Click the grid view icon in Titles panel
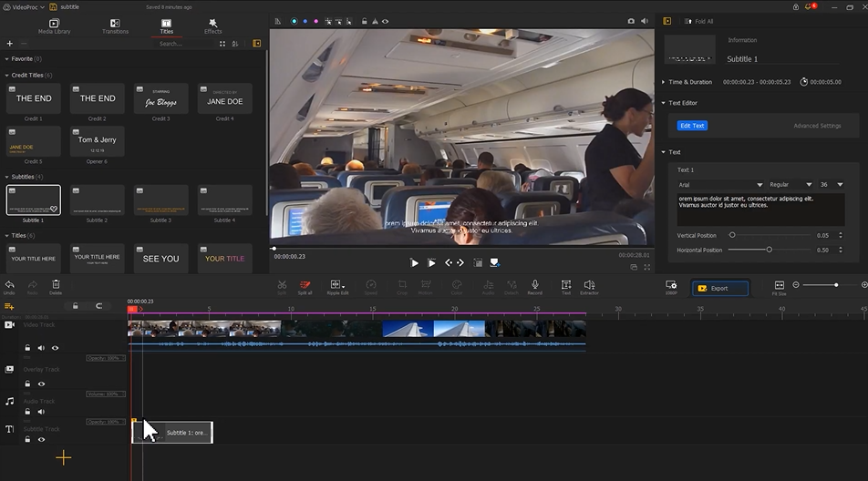This screenshot has width=868, height=481. (x=222, y=44)
